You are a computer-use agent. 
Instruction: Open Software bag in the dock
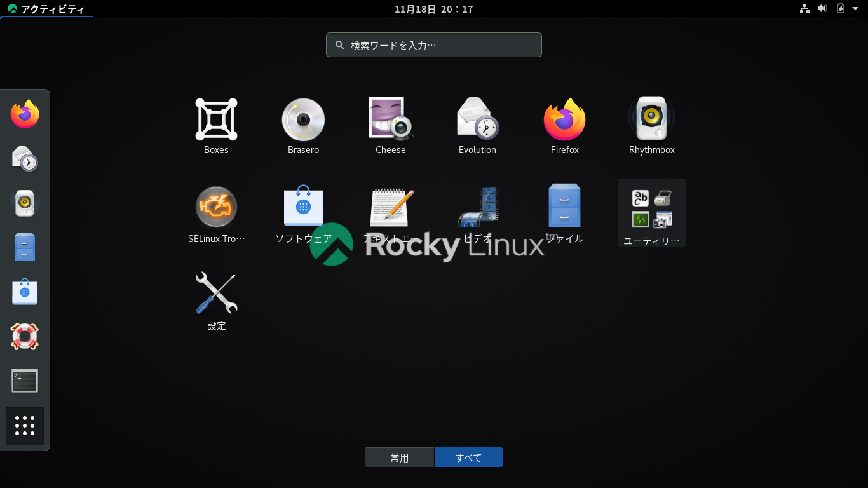(x=25, y=292)
